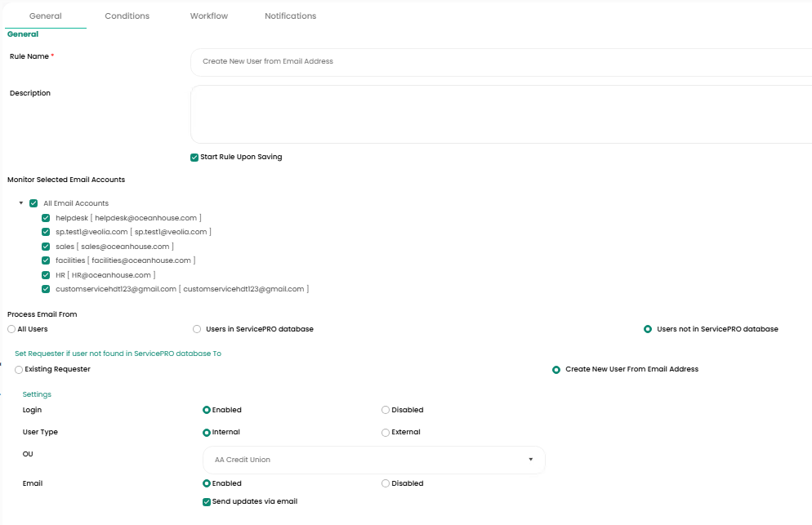Image resolution: width=812 pixels, height=525 pixels.
Task: Select All Users radio option
Action: 11,329
